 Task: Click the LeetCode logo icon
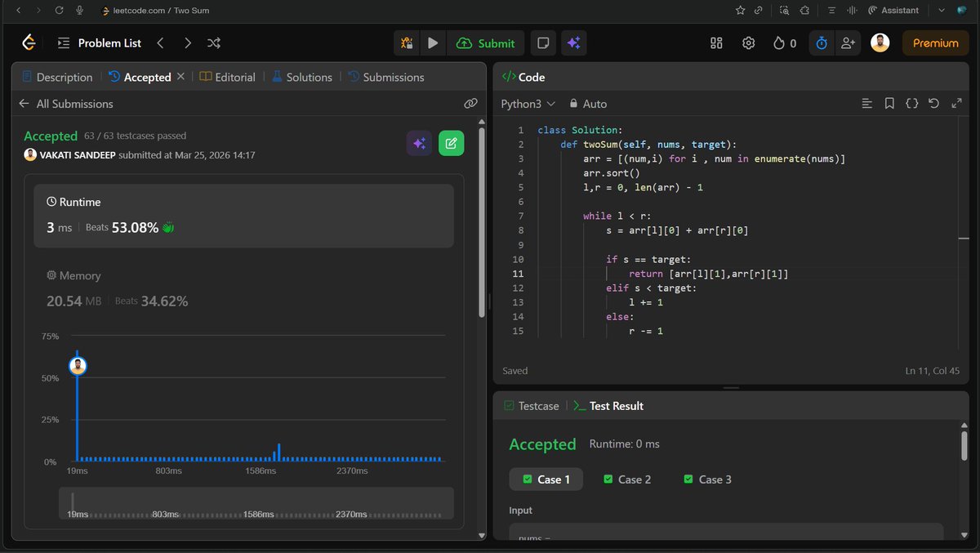pos(29,42)
